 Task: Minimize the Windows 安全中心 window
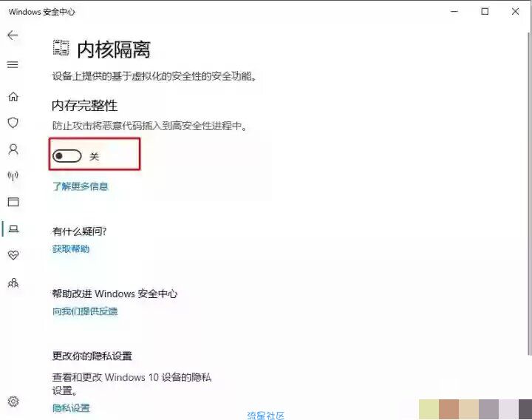click(x=454, y=12)
